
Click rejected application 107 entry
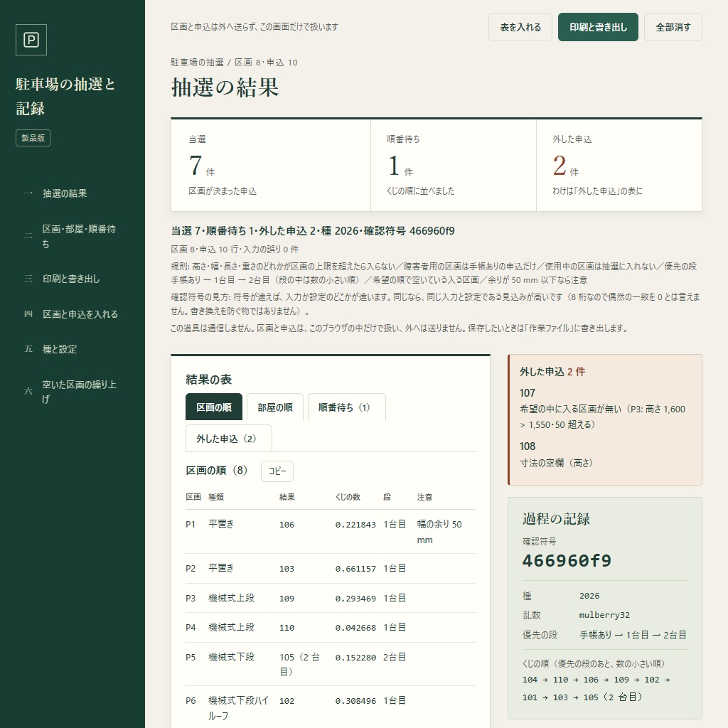click(x=604, y=409)
